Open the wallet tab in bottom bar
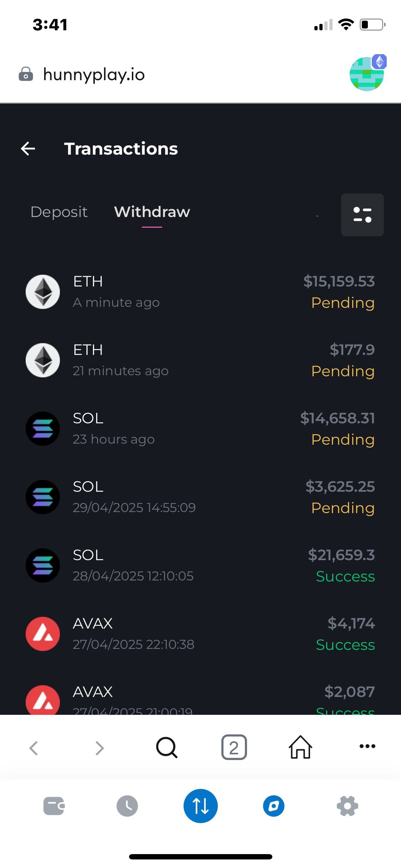Image resolution: width=401 pixels, height=868 pixels. [x=54, y=806]
